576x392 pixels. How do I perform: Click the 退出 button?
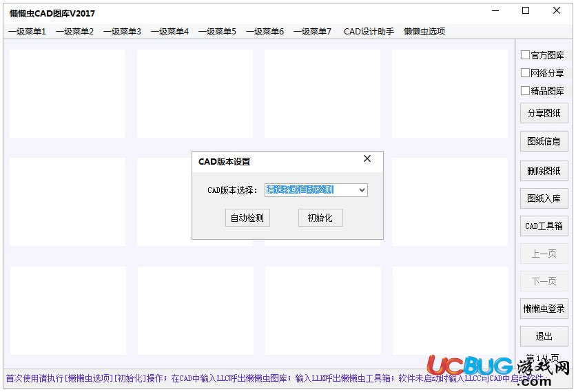coord(544,336)
